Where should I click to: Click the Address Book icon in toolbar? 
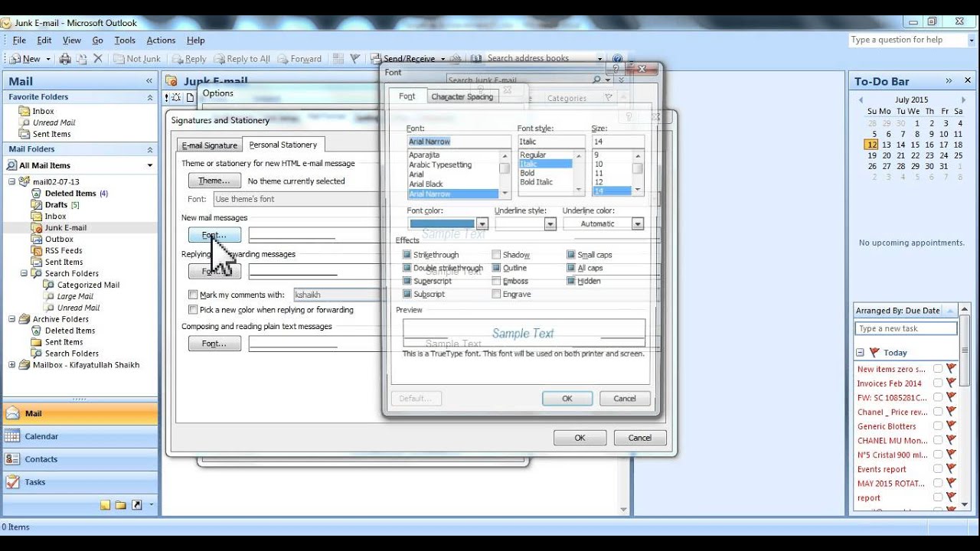pos(476,58)
